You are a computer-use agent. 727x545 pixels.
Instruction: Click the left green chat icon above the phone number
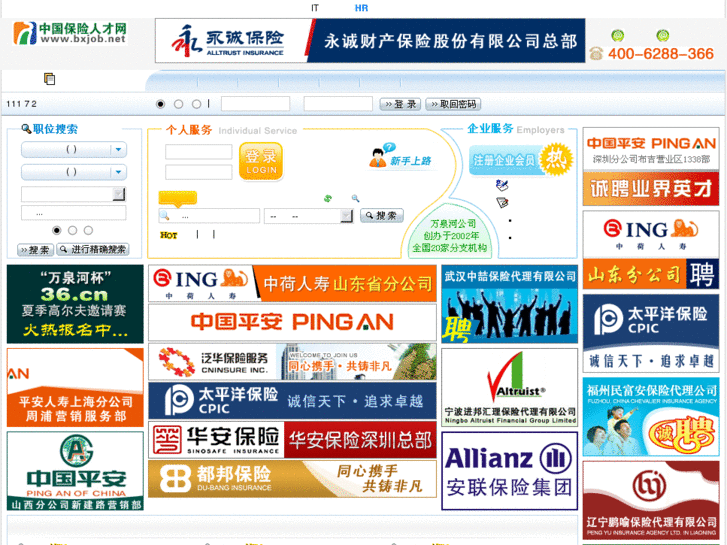click(617, 35)
